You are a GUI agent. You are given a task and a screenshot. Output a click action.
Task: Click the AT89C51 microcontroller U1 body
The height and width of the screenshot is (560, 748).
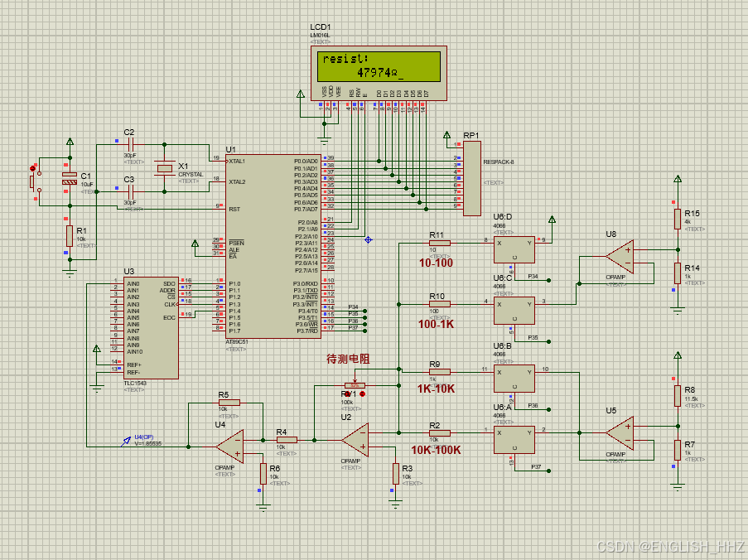click(x=273, y=246)
